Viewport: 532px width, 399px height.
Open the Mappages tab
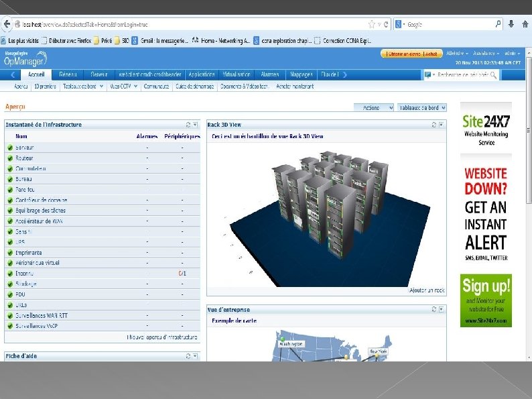point(302,74)
